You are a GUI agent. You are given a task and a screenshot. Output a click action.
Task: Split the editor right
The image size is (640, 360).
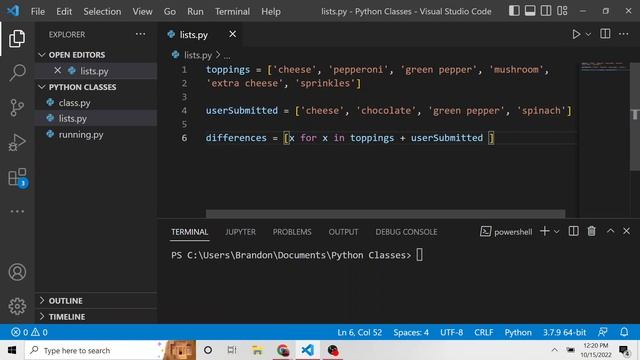coord(605,34)
